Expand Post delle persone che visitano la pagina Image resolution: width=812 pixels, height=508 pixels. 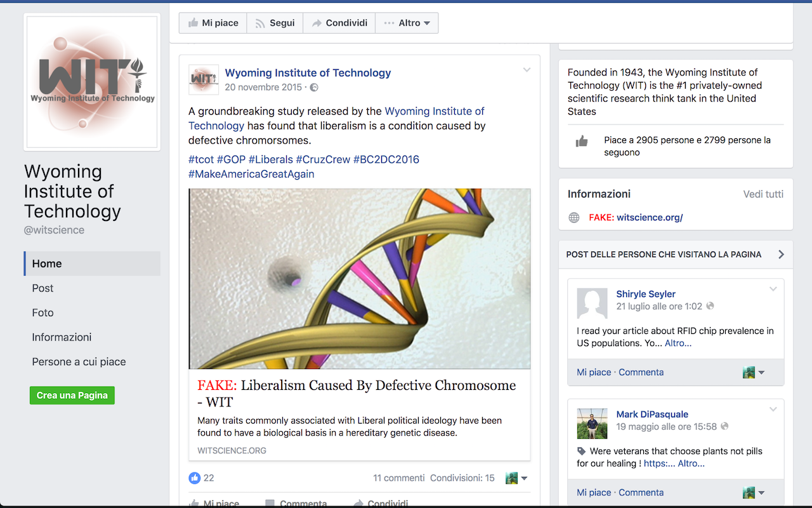(781, 255)
